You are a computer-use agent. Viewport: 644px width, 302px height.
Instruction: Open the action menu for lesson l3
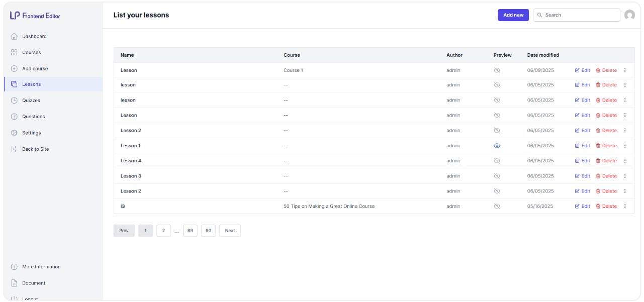tap(624, 206)
